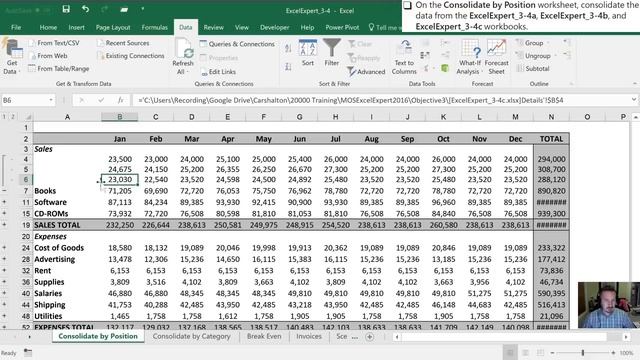
Task: Open Advanced filter options
Action: (366, 72)
